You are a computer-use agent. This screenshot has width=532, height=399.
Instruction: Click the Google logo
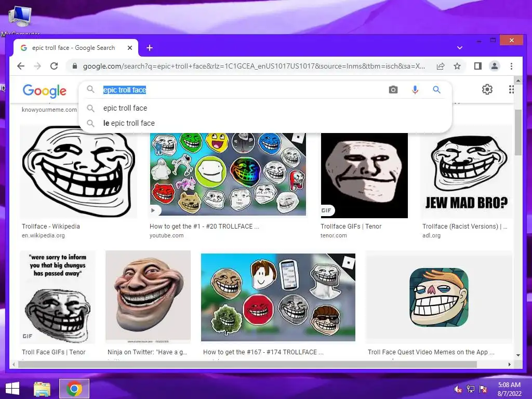pos(45,90)
